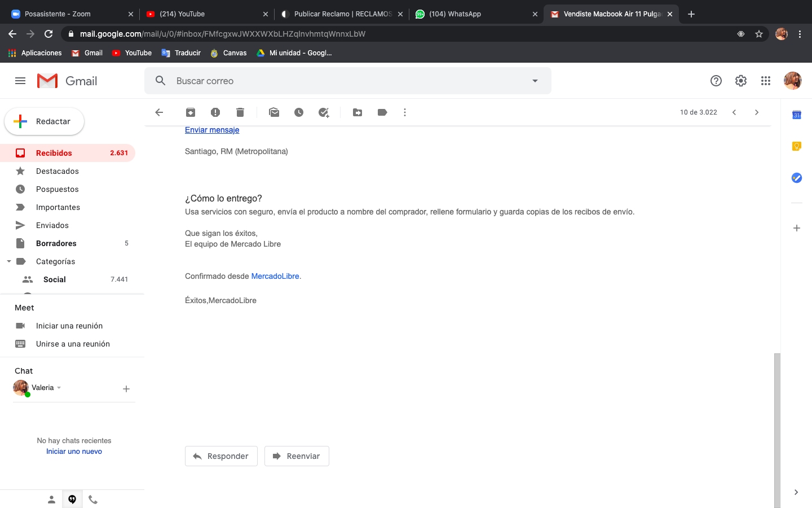This screenshot has width=812, height=508.
Task: Open Aplicaciones bookmarks shortcut
Action: [35, 53]
